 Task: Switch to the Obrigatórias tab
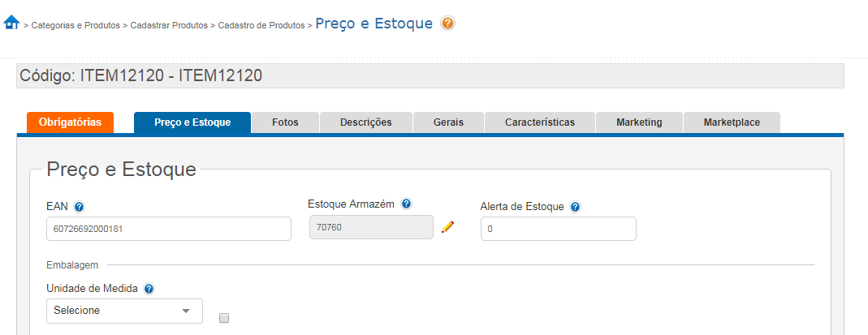coord(70,122)
